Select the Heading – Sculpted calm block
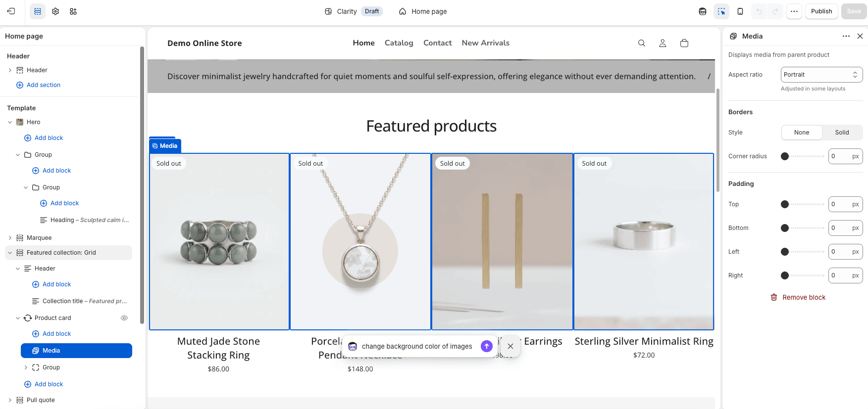Screen dimensions: 868x409 pyautogui.click(x=84, y=220)
